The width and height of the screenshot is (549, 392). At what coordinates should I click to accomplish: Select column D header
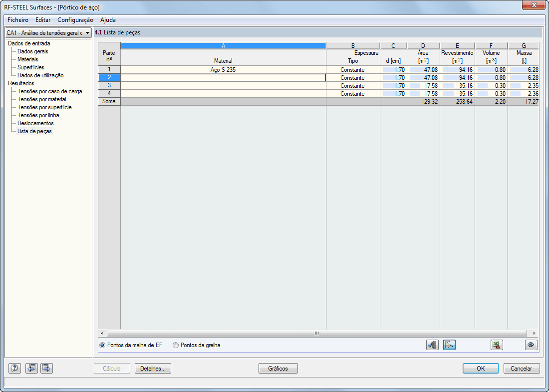(x=423, y=46)
